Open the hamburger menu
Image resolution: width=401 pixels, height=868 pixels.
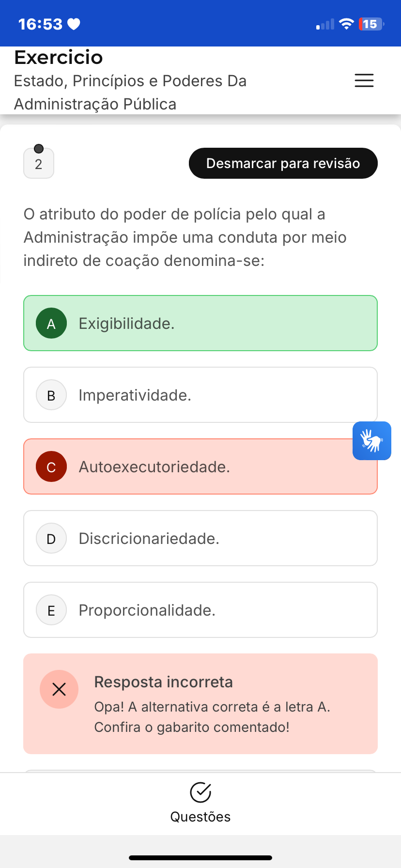[364, 80]
